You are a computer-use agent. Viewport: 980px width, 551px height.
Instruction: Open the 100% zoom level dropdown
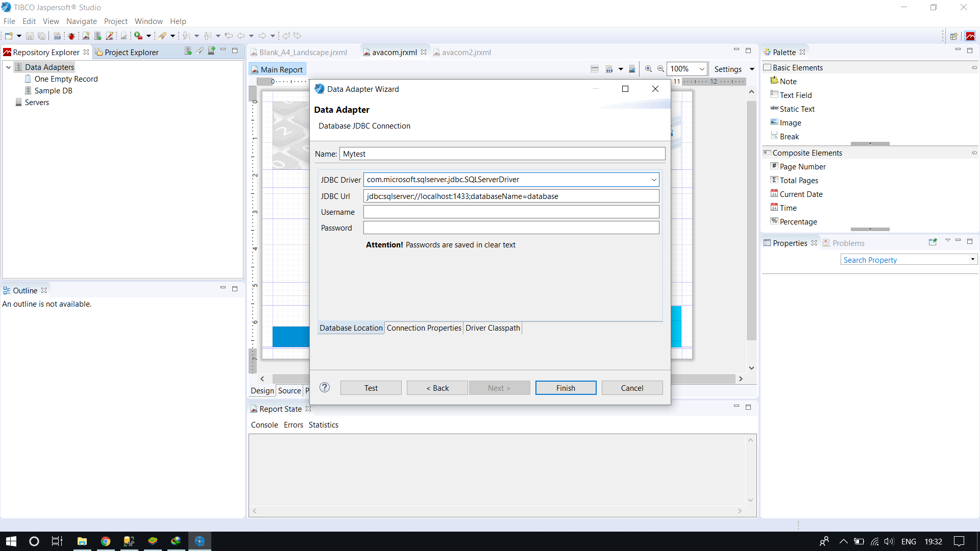click(701, 69)
